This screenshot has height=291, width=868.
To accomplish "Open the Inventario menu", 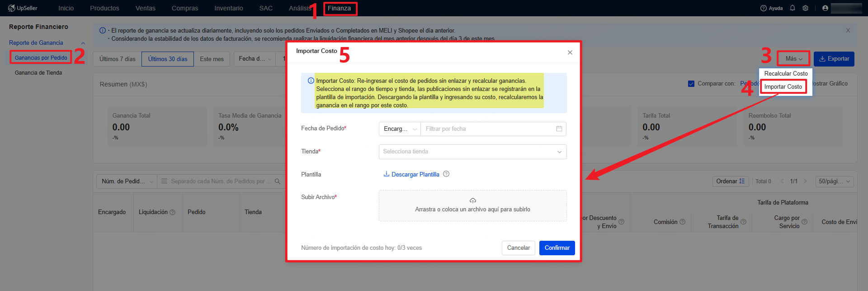I will pyautogui.click(x=229, y=8).
